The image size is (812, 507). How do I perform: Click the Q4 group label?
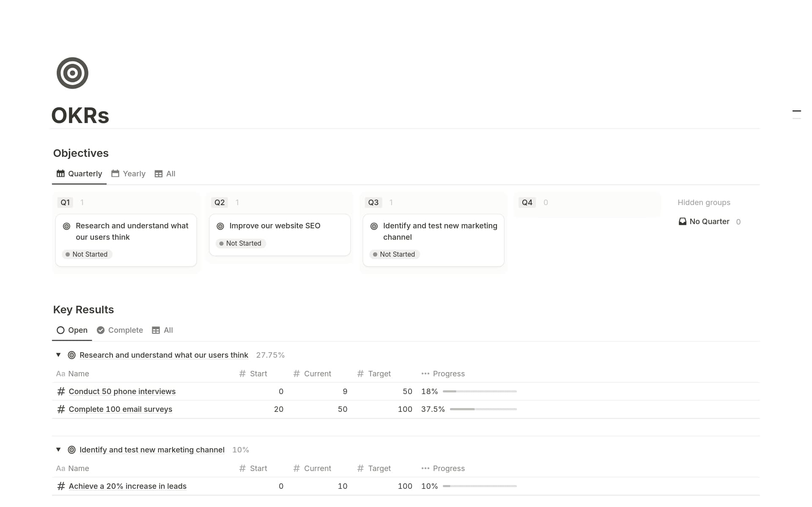(527, 203)
